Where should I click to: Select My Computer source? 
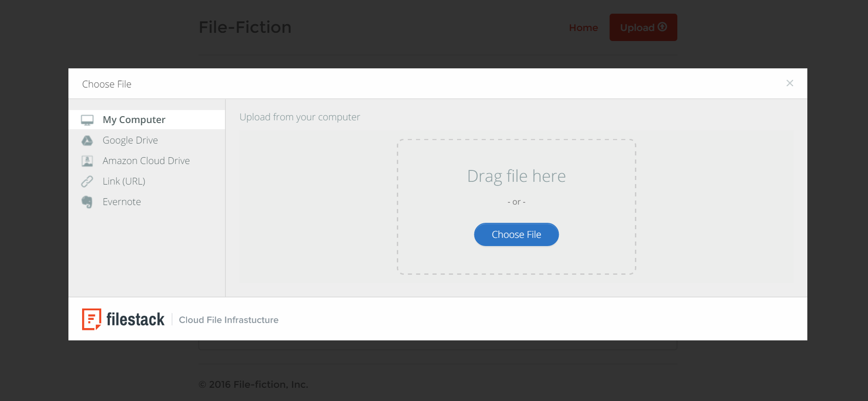tap(146, 120)
